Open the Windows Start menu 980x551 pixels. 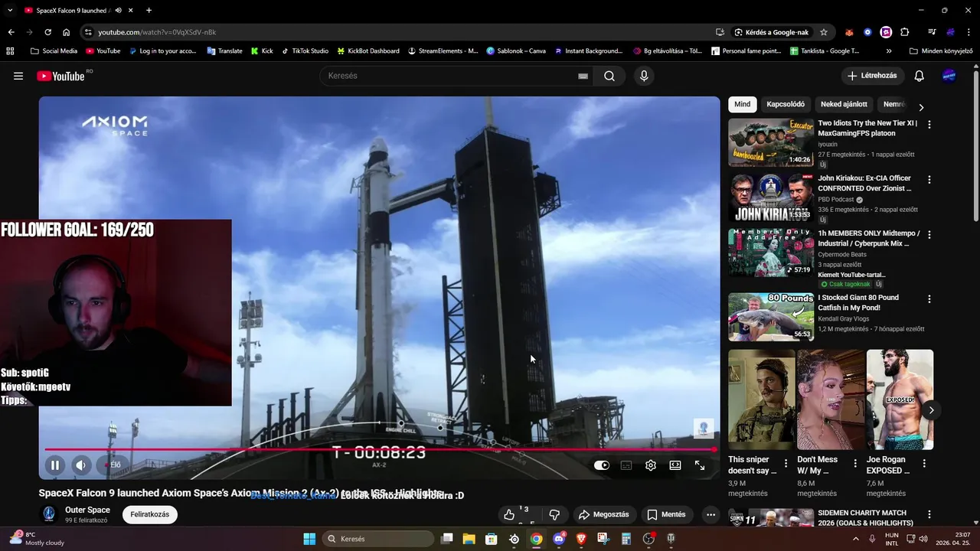(309, 539)
